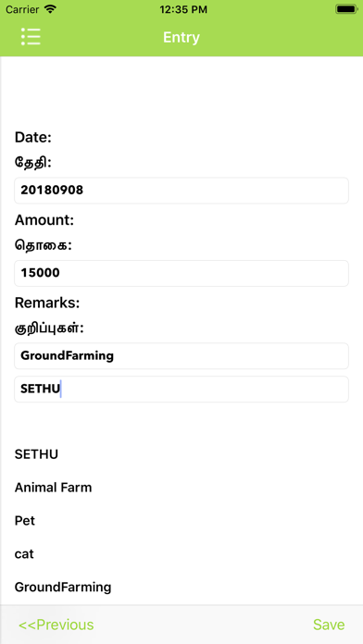Viewport: 363px width, 644px height.
Task: Tap the Wi-Fi signal icon
Action: (50, 9)
